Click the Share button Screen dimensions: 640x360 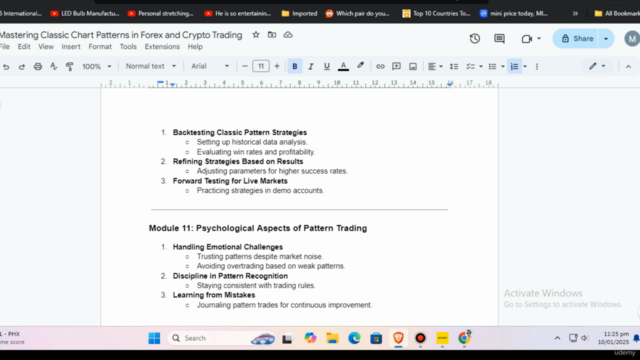click(x=577, y=39)
